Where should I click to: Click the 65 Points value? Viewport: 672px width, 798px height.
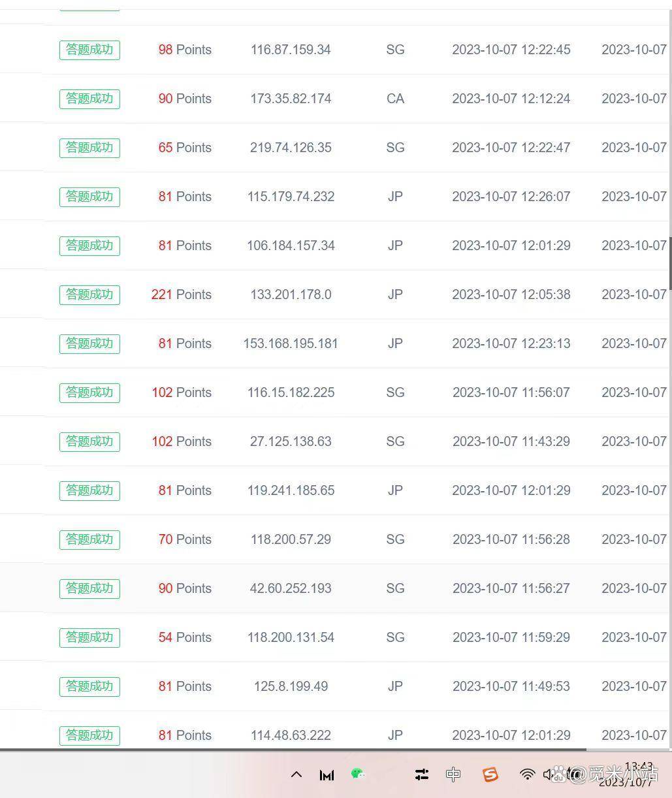(x=184, y=148)
